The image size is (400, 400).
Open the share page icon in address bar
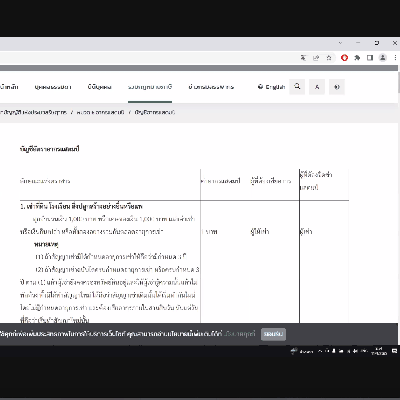point(316,58)
